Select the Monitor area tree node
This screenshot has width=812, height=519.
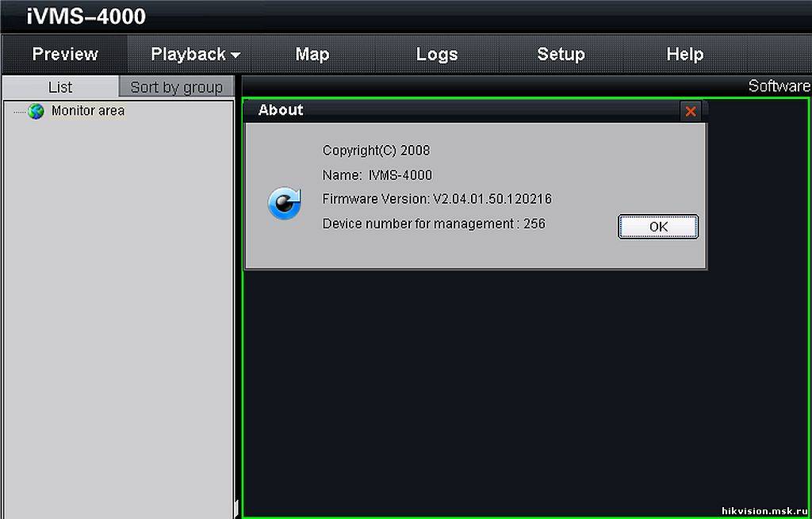pos(88,111)
